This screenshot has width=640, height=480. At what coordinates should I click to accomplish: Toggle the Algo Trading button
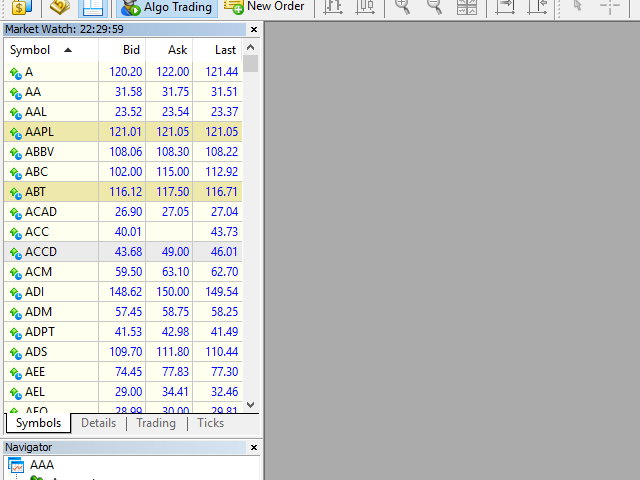pyautogui.click(x=166, y=7)
